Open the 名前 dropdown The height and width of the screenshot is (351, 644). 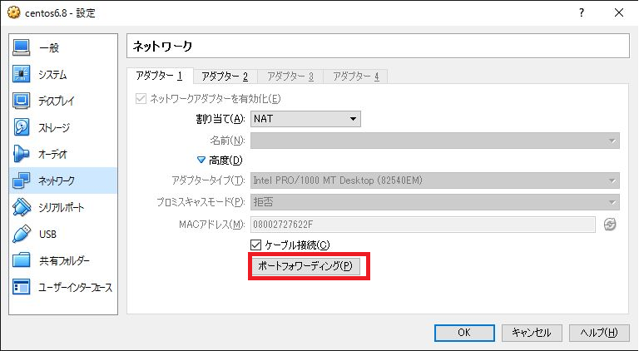point(435,141)
